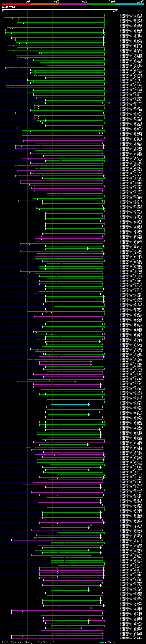Select label UniRef100_A7QKL6
The height and width of the screenshot is (644, 146).
coord(131,77)
